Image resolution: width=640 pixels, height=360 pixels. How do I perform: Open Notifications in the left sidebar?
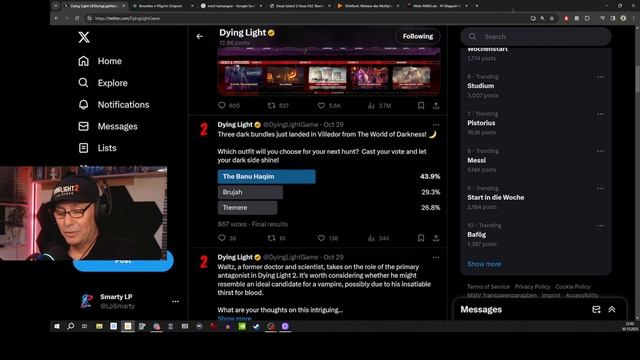113,104
